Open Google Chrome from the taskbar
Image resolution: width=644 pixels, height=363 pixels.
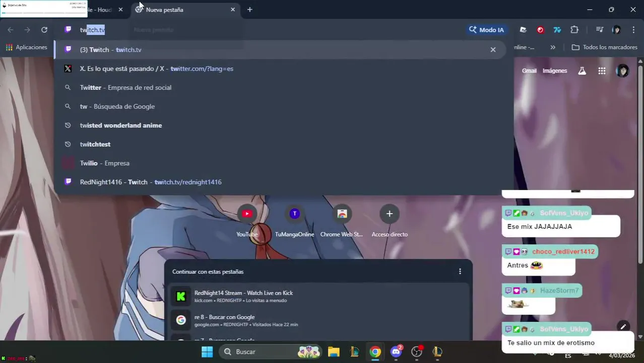click(375, 351)
